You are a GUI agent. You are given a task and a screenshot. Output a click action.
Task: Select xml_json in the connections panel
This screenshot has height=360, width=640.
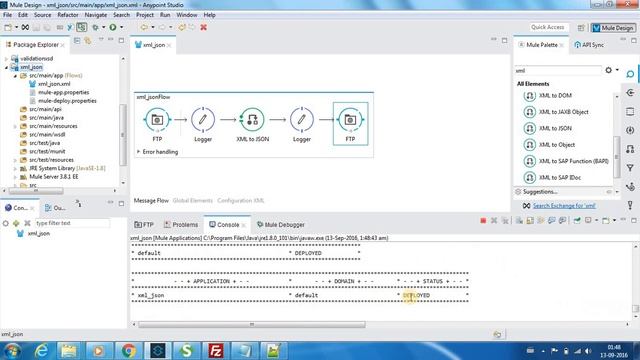coord(38,233)
